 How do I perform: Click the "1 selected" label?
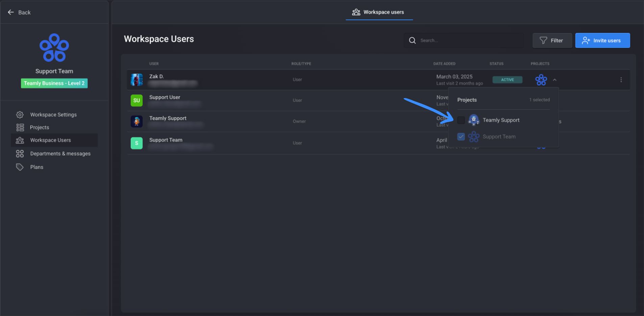click(540, 100)
